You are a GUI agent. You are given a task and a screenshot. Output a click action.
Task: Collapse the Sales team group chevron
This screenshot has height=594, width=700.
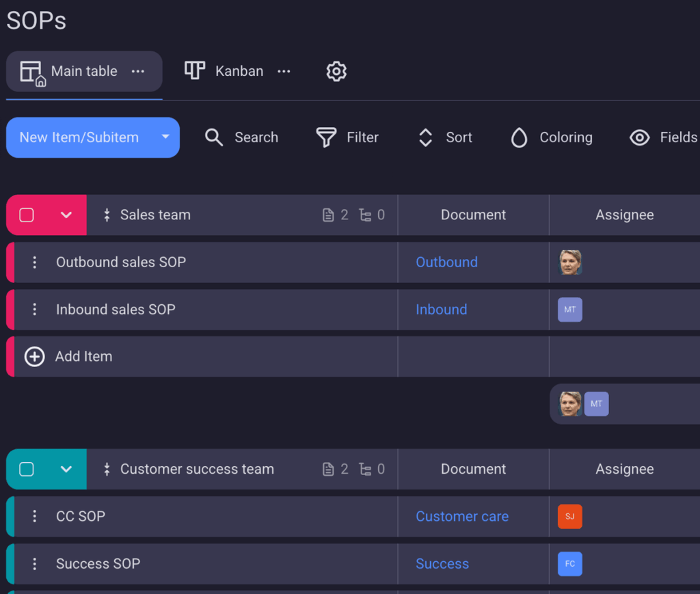(x=65, y=215)
